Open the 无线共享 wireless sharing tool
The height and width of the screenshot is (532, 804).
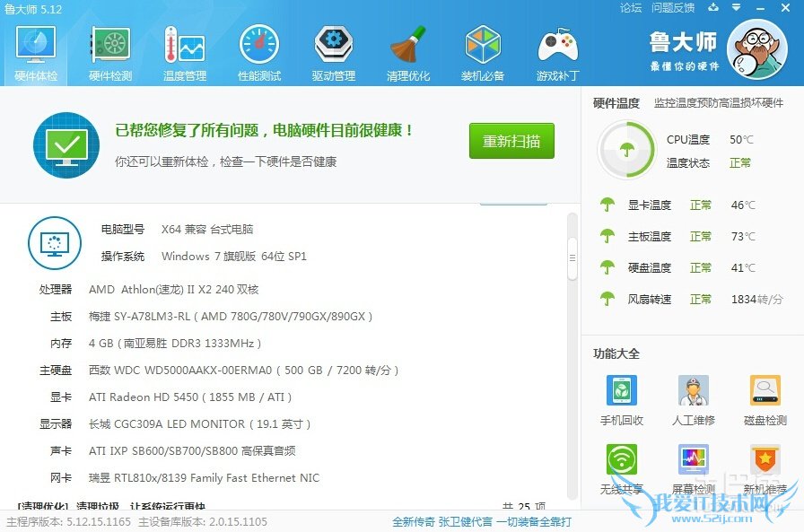(x=622, y=469)
